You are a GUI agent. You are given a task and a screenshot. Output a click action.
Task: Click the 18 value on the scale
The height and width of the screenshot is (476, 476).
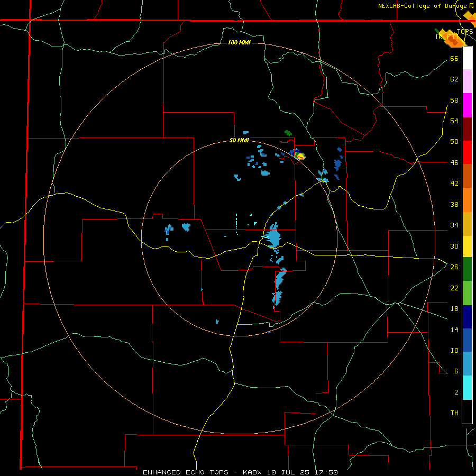pos(454,309)
